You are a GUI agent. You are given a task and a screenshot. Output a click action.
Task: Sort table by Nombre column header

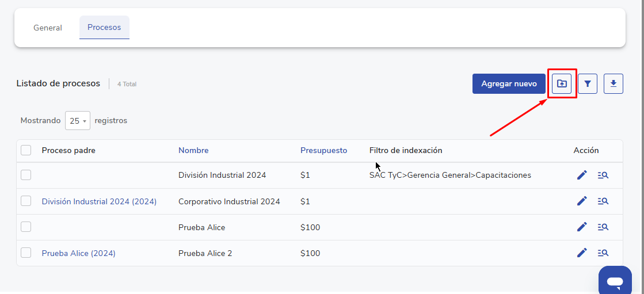click(x=193, y=150)
